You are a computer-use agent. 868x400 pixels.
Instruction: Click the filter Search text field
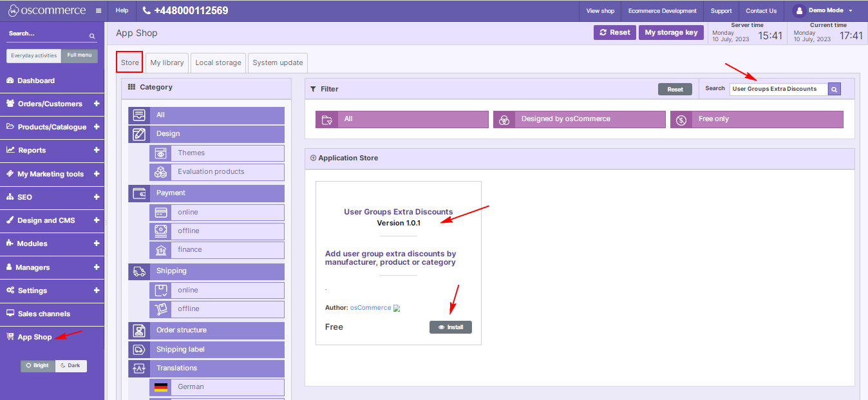778,89
